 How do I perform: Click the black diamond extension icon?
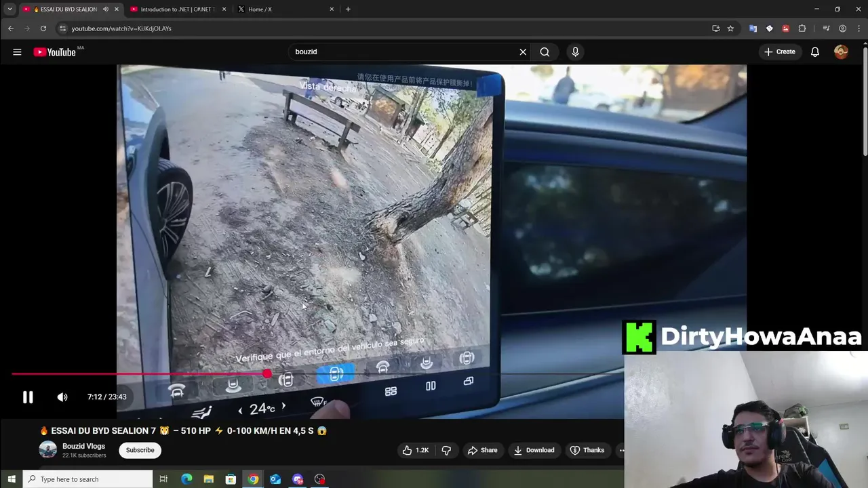coord(769,28)
